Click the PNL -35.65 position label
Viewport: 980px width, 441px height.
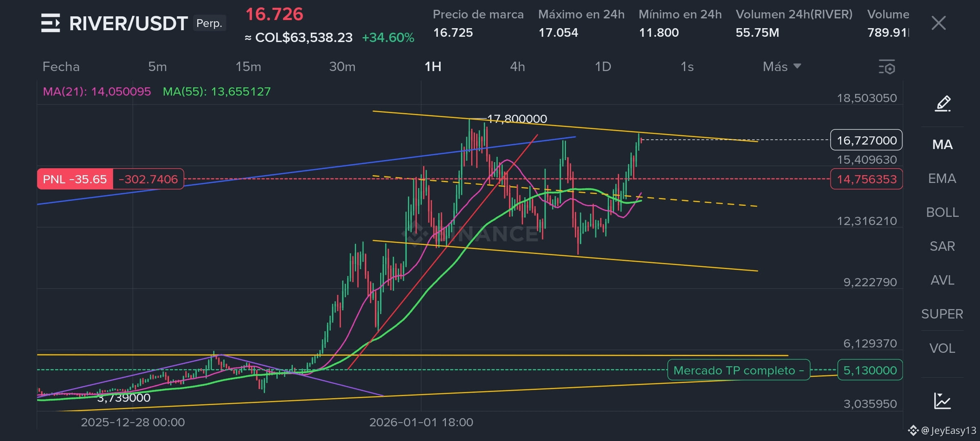pyautogui.click(x=75, y=179)
